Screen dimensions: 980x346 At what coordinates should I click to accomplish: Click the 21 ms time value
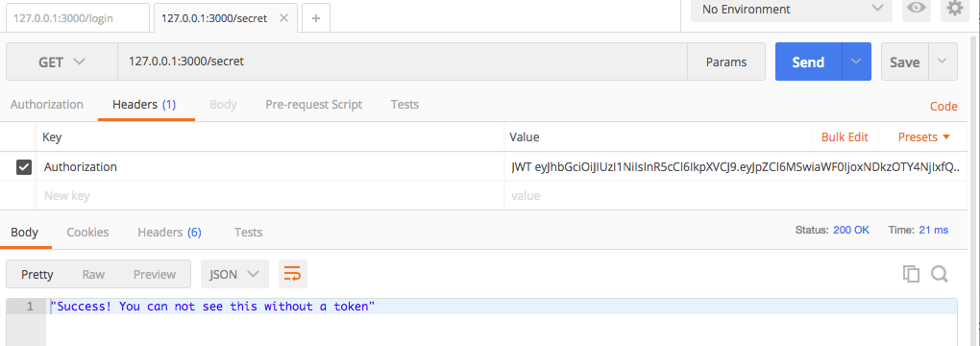click(x=934, y=230)
